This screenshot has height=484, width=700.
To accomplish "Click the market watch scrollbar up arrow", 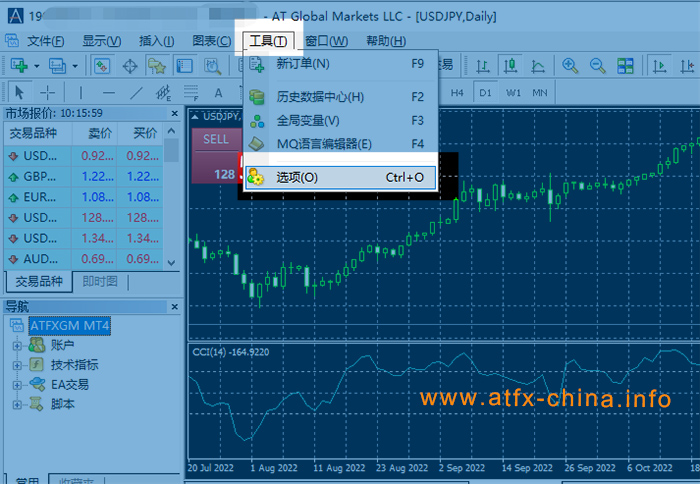I will click(x=171, y=131).
